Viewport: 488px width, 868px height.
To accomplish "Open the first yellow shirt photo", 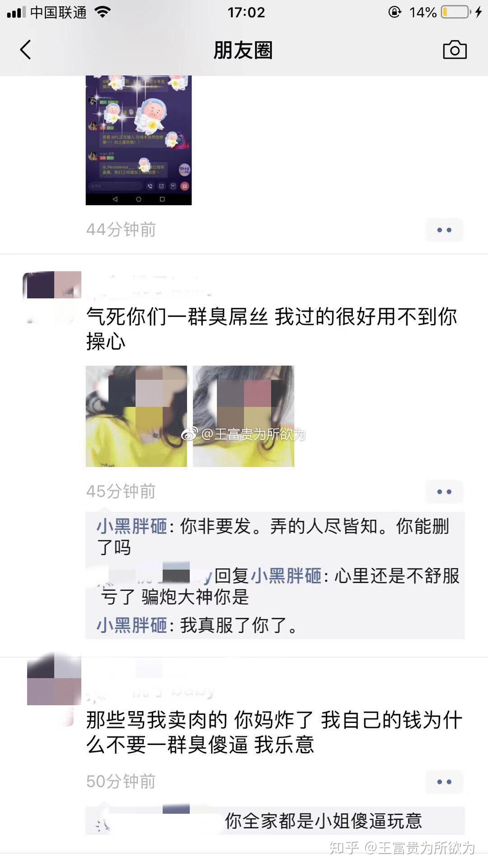I will pyautogui.click(x=136, y=416).
